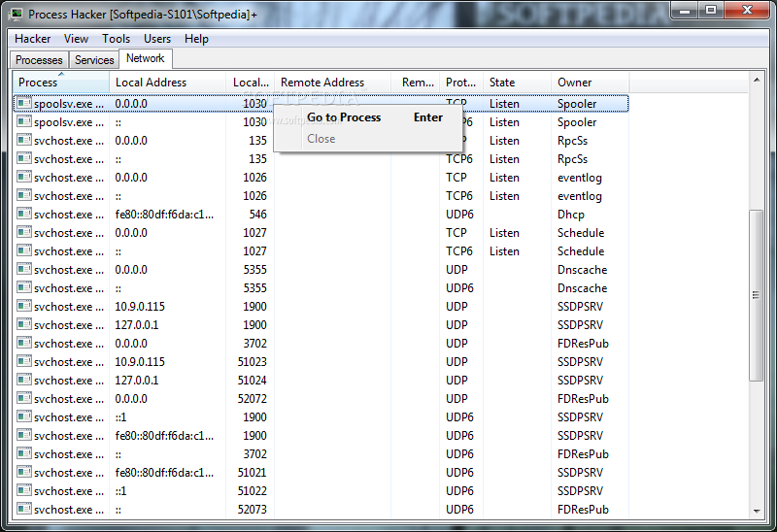Sort by the Process column header

(x=60, y=83)
